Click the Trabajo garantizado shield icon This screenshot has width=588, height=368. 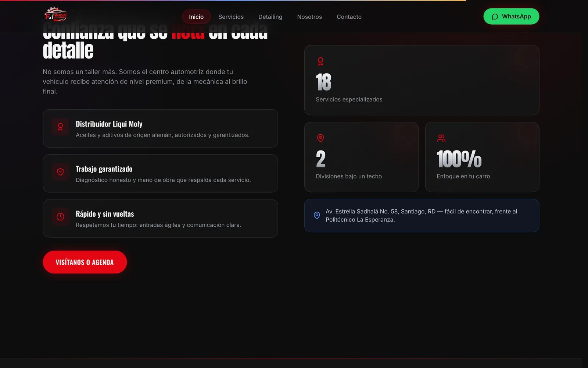(x=61, y=172)
